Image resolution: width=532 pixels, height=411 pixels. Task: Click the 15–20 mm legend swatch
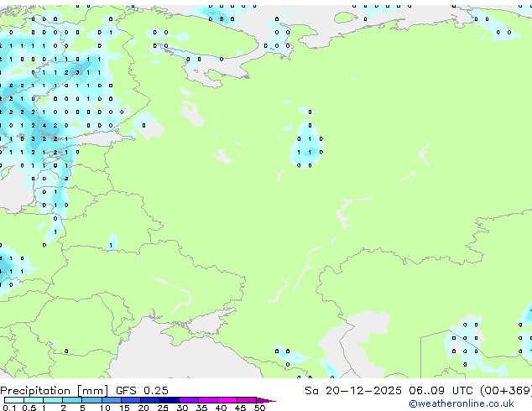point(131,400)
